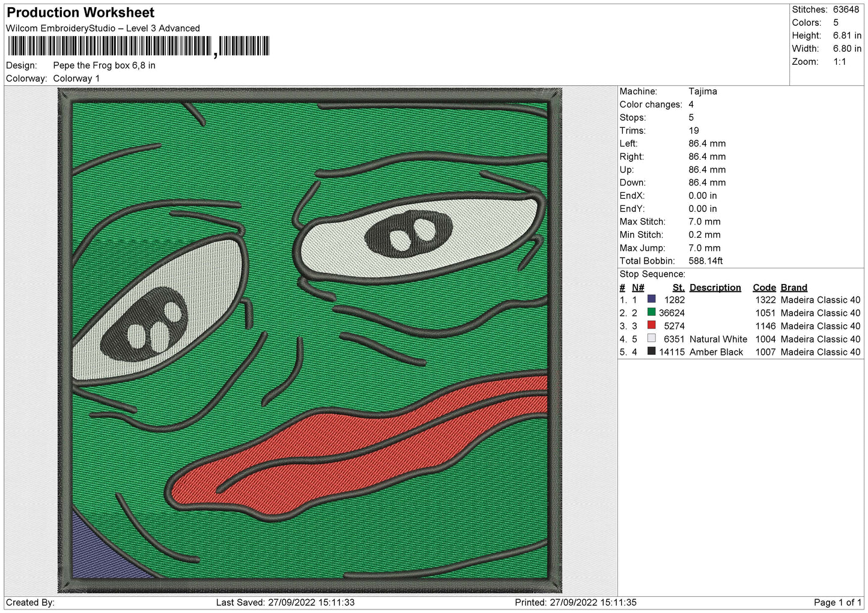The width and height of the screenshot is (868, 613).
Task: Click the design name 'Pepe the Frog box 6,8 in'
Action: click(x=104, y=65)
